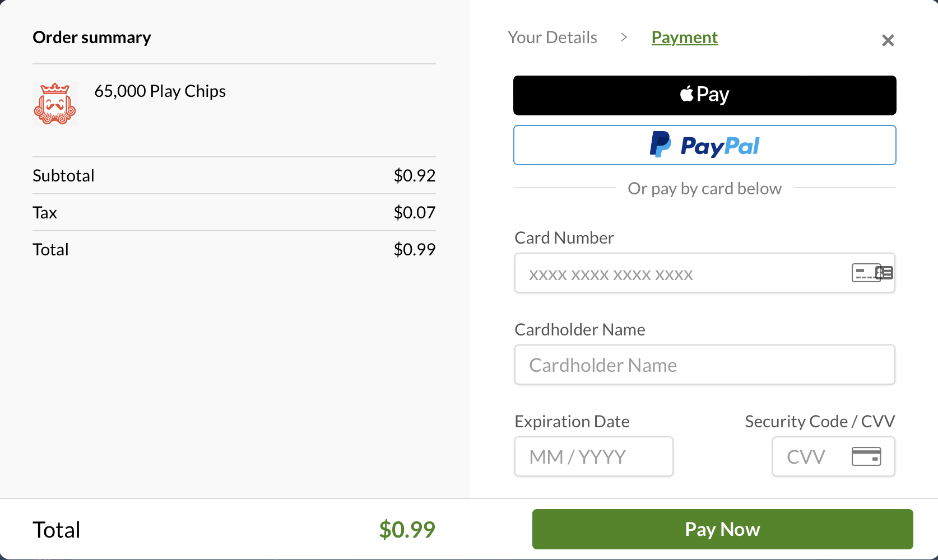This screenshot has width=938, height=560.
Task: Click the card autofill icon in Card Number
Action: [872, 273]
